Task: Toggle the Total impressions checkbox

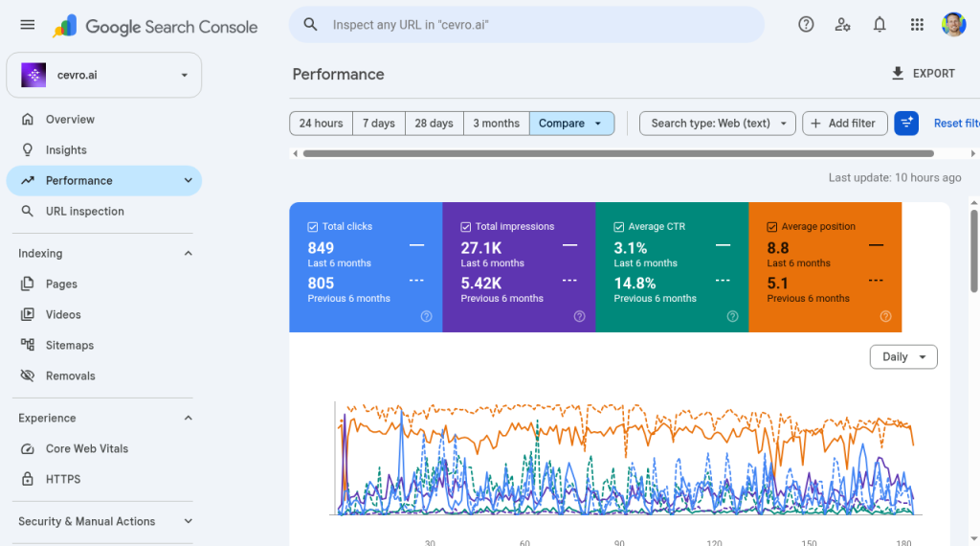Action: [x=466, y=227]
